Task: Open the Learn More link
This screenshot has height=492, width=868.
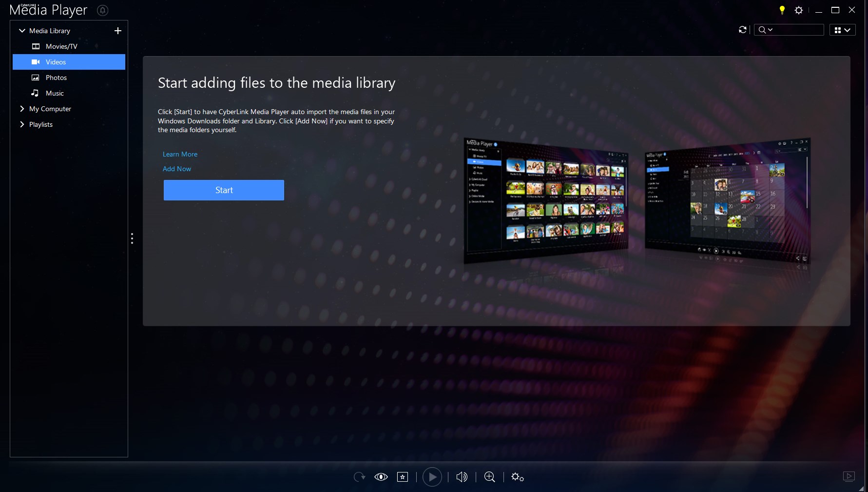Action: pos(180,154)
